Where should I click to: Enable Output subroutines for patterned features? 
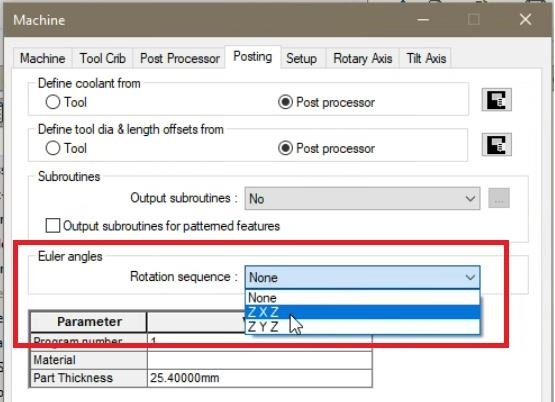pyautogui.click(x=53, y=226)
